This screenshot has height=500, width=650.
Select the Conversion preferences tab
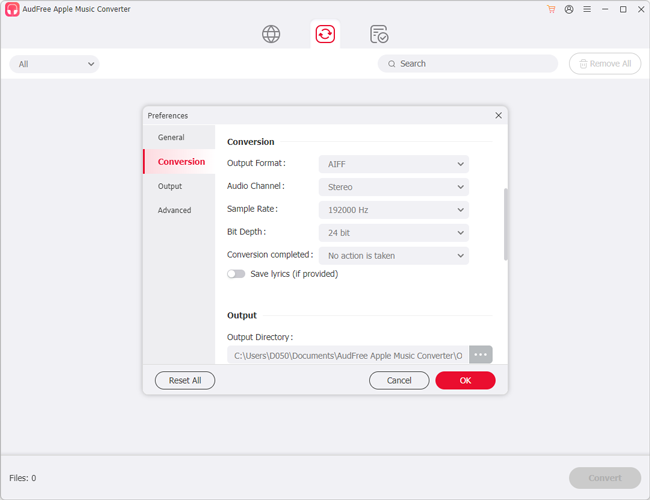[x=179, y=162]
